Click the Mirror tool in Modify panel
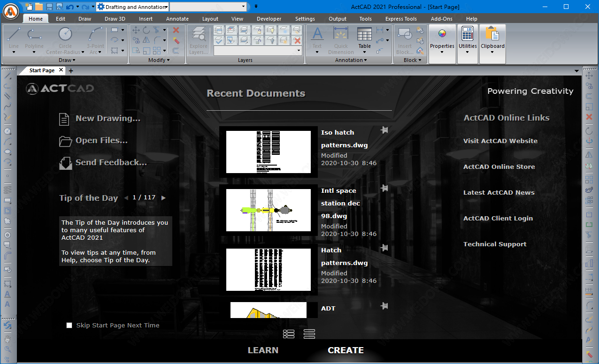Viewport: 599px width, 364px height. 146,40
